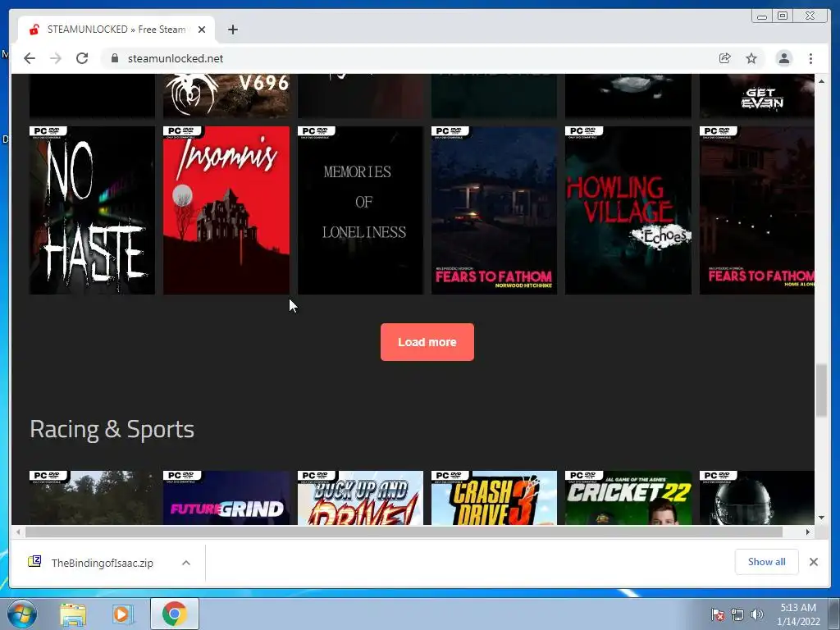
Task: Open the volume speaker tray icon
Action: coord(756,614)
